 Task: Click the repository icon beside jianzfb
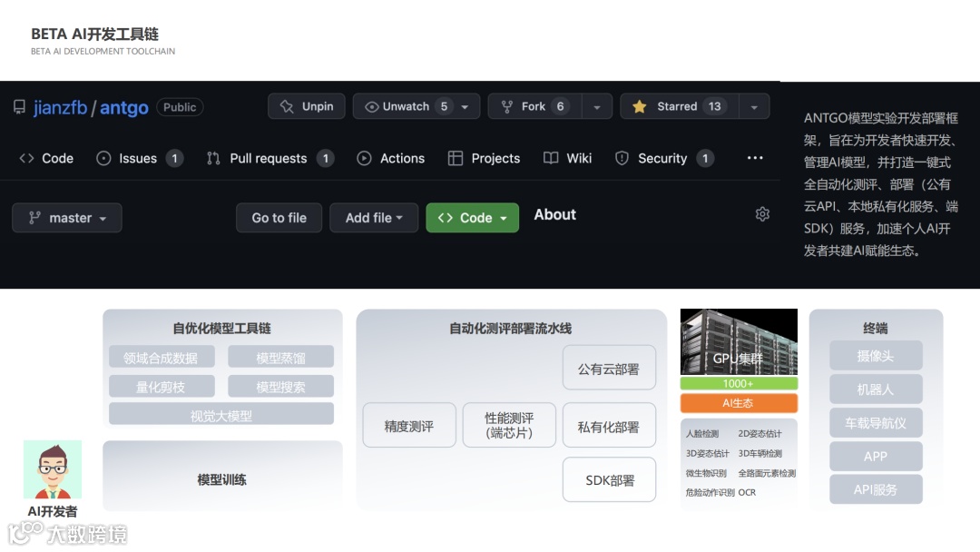pos(19,107)
